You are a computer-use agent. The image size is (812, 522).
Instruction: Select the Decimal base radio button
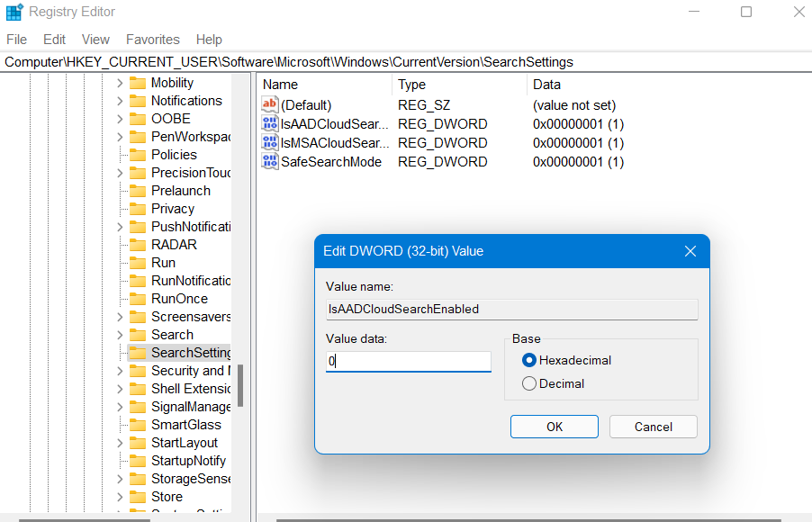pos(529,383)
